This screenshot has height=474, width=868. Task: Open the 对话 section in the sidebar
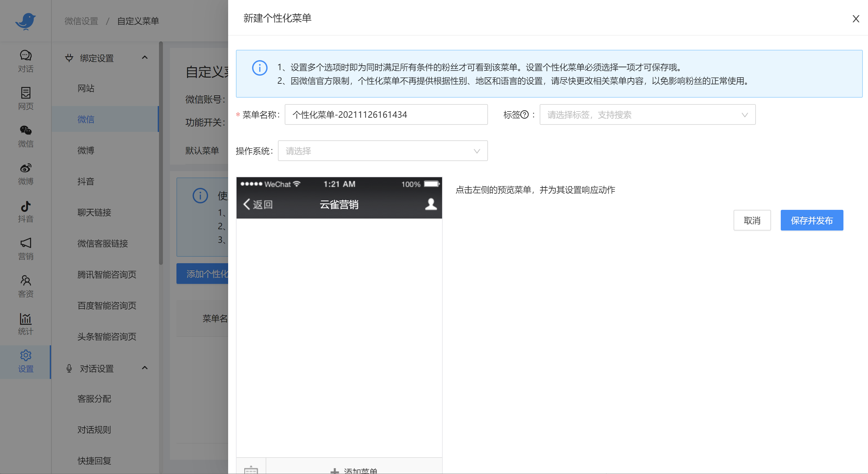click(x=26, y=61)
